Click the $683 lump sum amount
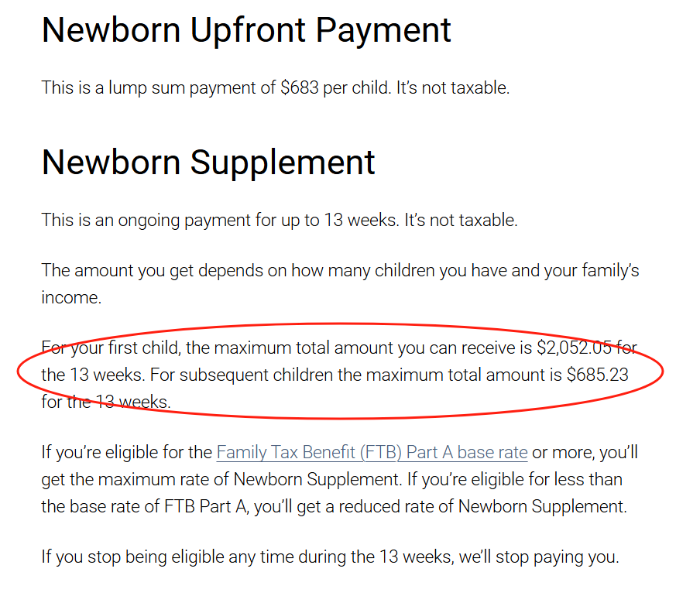This screenshot has height=596, width=700. tap(299, 88)
